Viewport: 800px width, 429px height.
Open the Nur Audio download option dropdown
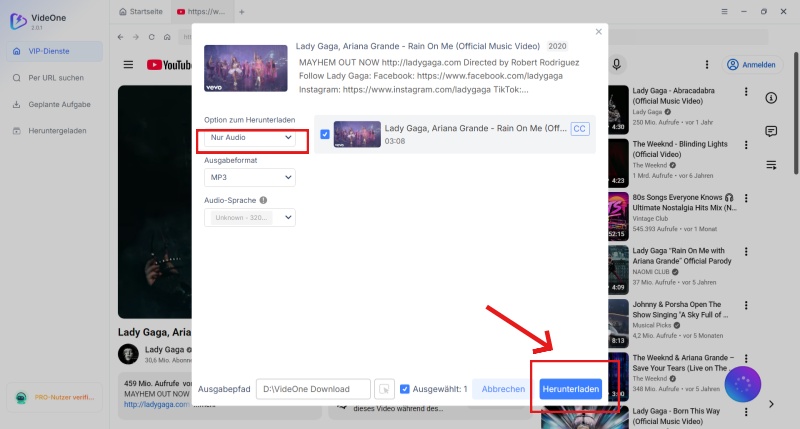click(250, 137)
